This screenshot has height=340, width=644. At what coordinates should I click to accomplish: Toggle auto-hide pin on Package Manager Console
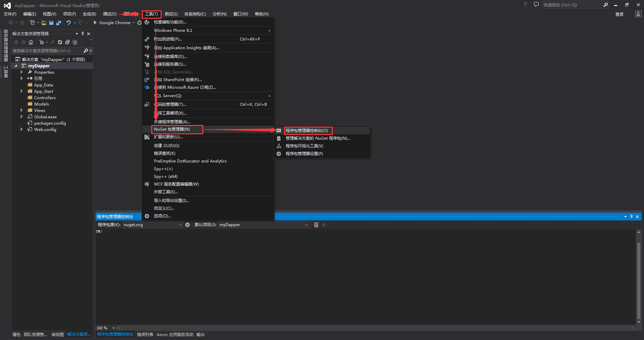[631, 216]
